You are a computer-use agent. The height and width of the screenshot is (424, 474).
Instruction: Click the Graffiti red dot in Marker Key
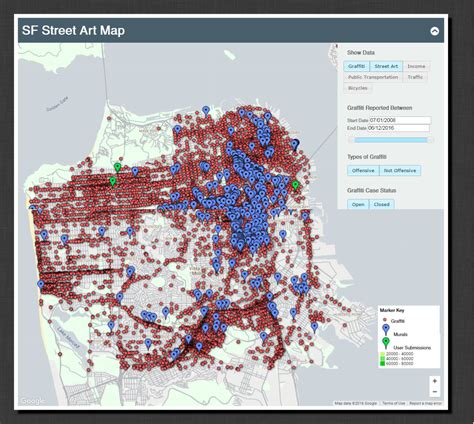coord(385,320)
